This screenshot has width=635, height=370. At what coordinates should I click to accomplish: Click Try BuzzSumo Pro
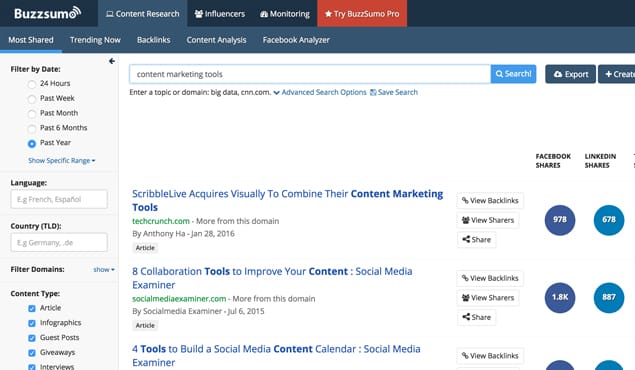point(362,14)
